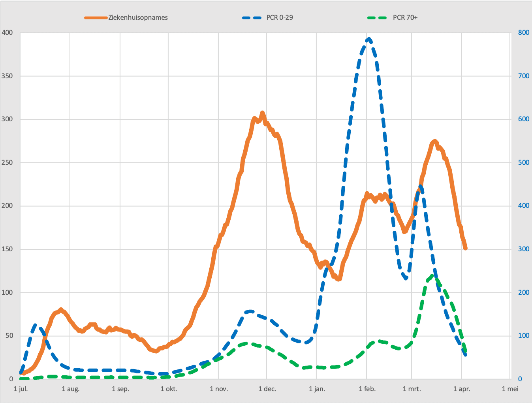
Task: Click the Ziekenhuisopnames legend label
Action: pos(138,17)
